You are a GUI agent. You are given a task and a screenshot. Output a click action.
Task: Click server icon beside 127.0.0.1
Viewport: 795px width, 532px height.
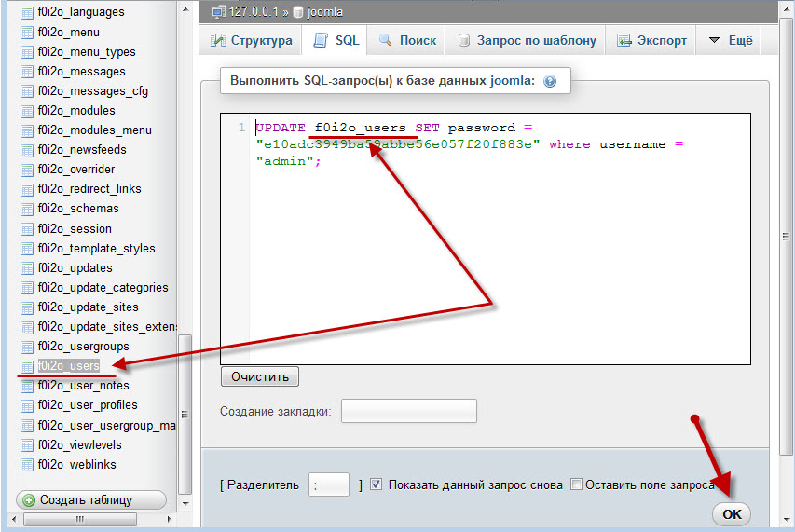(x=219, y=12)
